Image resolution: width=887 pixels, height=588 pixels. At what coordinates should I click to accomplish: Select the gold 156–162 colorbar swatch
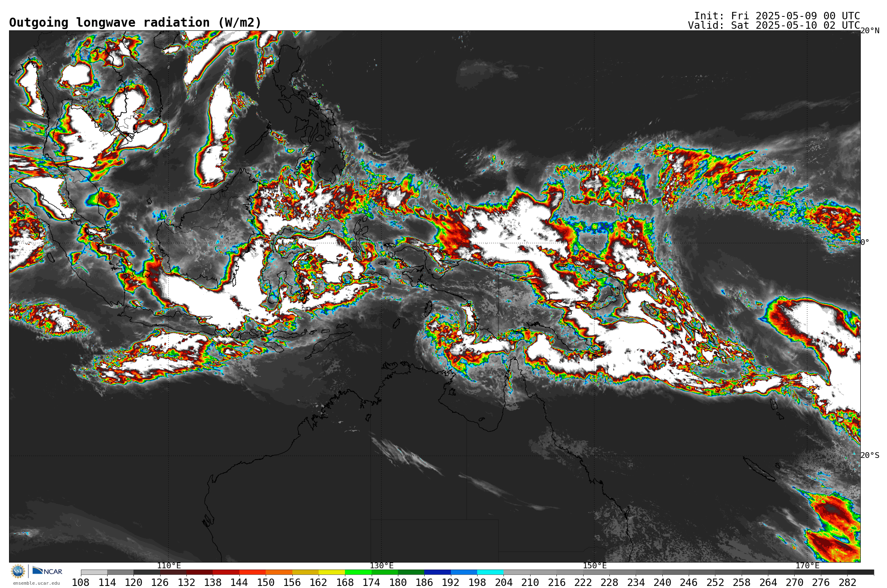point(306,572)
